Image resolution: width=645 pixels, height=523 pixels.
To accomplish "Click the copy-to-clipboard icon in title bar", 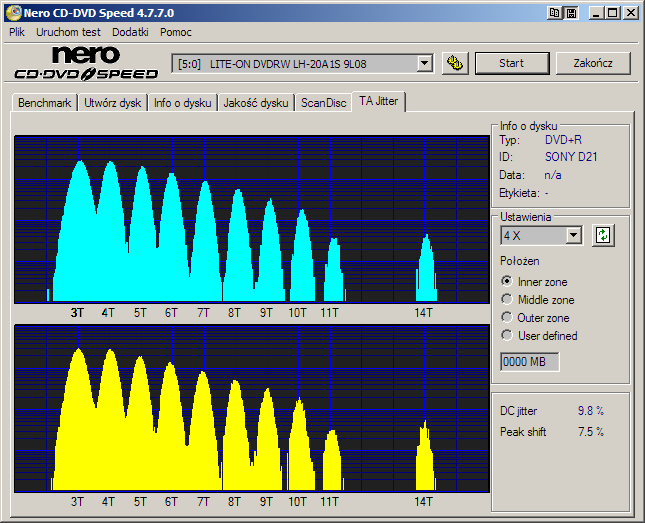I will [x=555, y=13].
